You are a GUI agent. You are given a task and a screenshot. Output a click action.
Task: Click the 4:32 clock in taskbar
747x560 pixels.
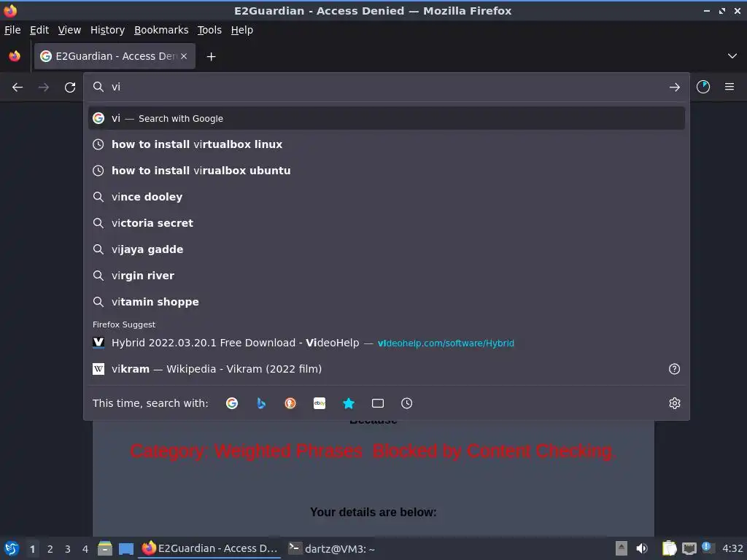[732, 548]
